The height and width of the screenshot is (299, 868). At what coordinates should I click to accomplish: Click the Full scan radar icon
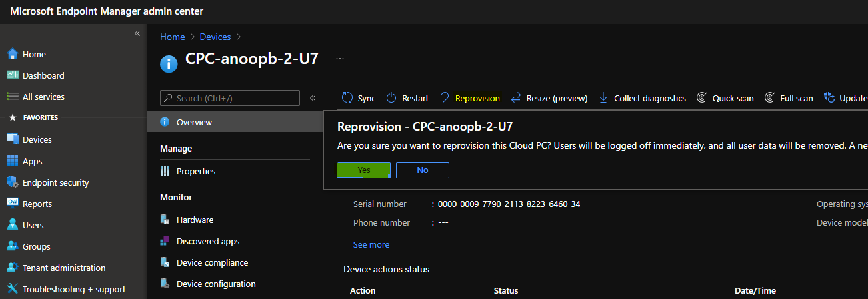pos(769,98)
